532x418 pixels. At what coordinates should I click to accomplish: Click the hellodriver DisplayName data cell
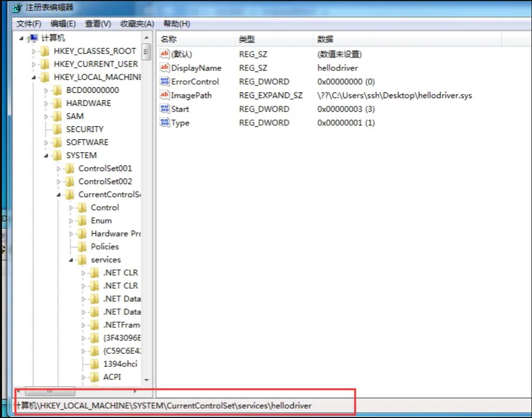(337, 68)
